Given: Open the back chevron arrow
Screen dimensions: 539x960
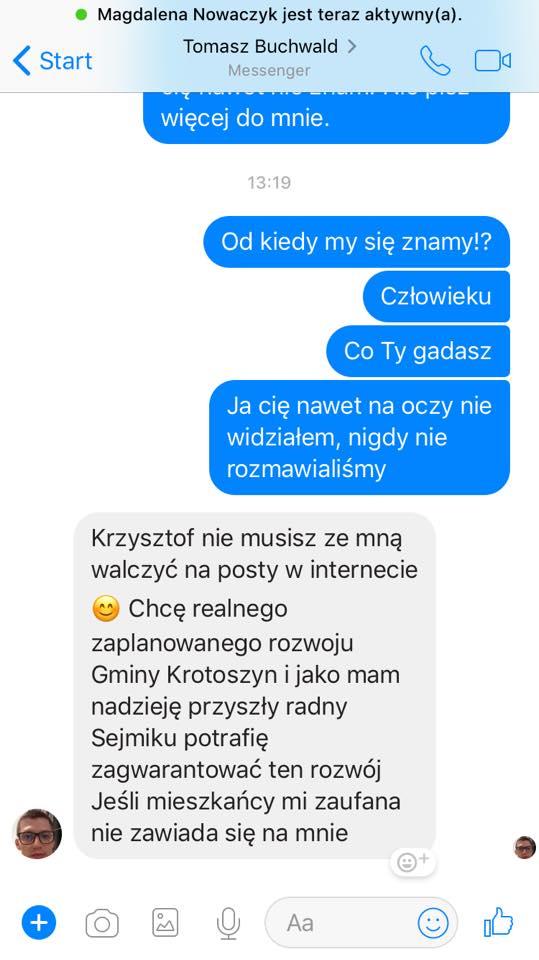Looking at the screenshot, I should coord(21,61).
